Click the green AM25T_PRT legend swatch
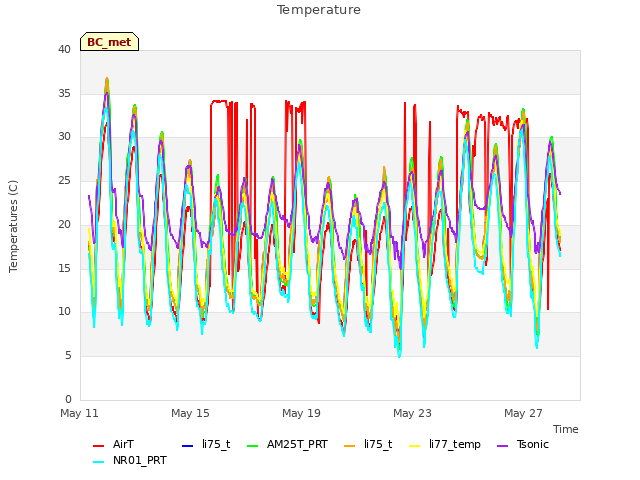The width and height of the screenshot is (640, 480). [253, 445]
